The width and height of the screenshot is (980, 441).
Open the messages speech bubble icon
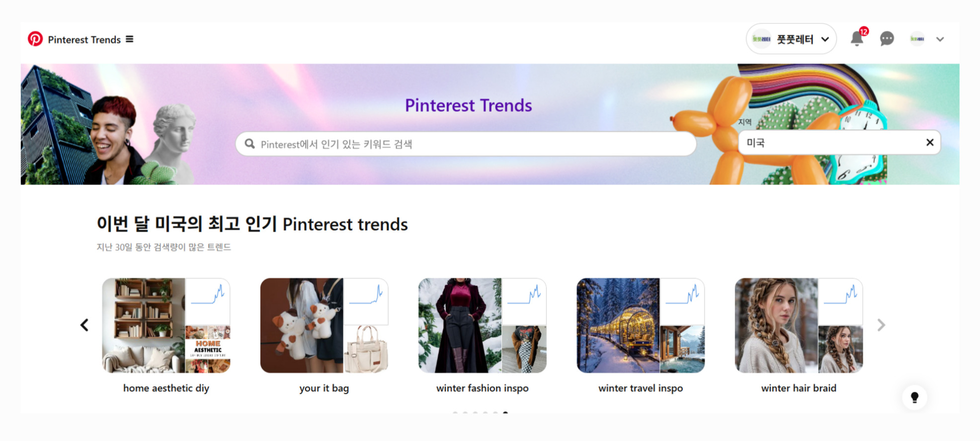click(x=887, y=39)
